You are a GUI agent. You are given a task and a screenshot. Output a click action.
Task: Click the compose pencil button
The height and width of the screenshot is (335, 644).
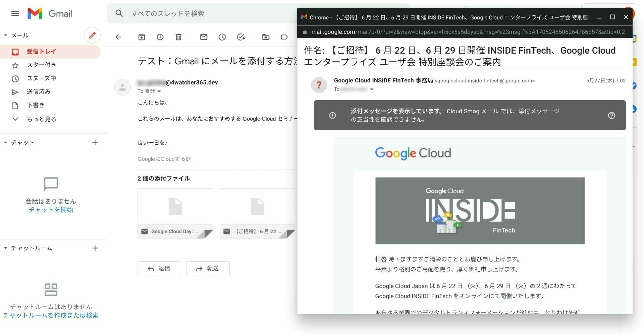click(x=92, y=35)
